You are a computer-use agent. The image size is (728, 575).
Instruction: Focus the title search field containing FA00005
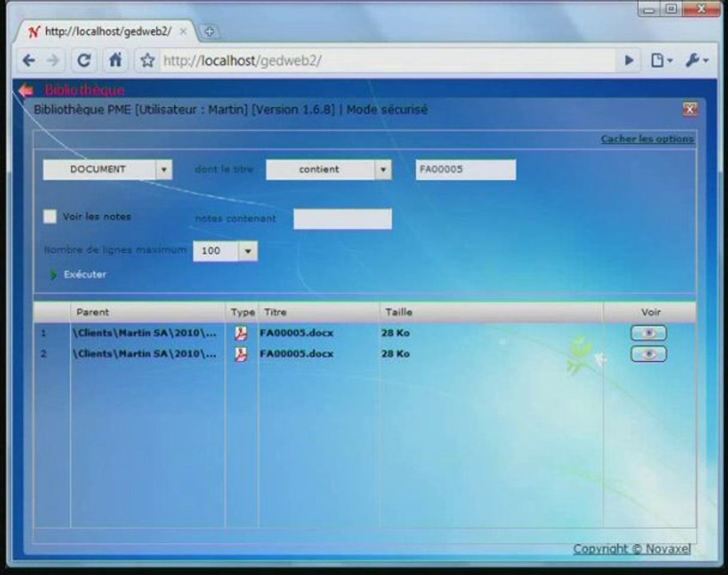tap(465, 169)
